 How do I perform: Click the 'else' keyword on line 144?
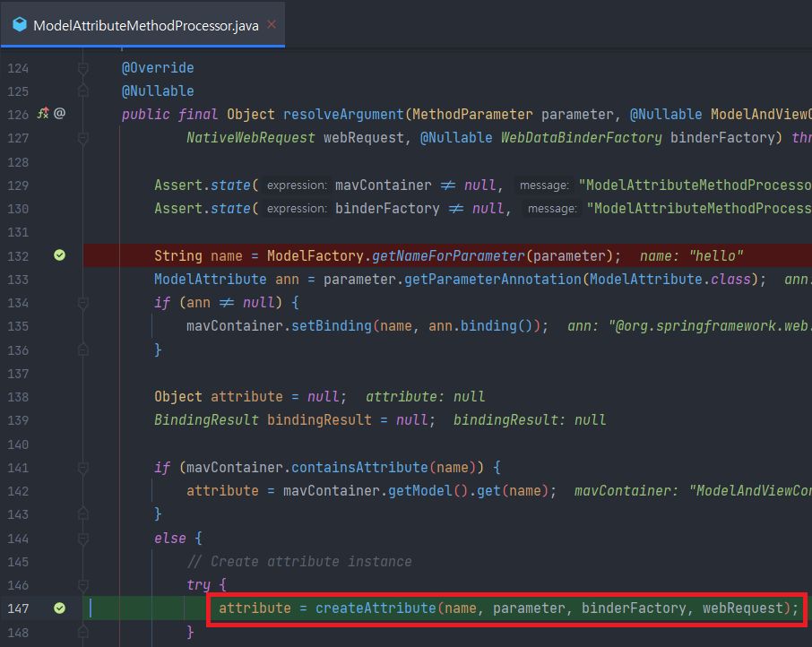[170, 539]
